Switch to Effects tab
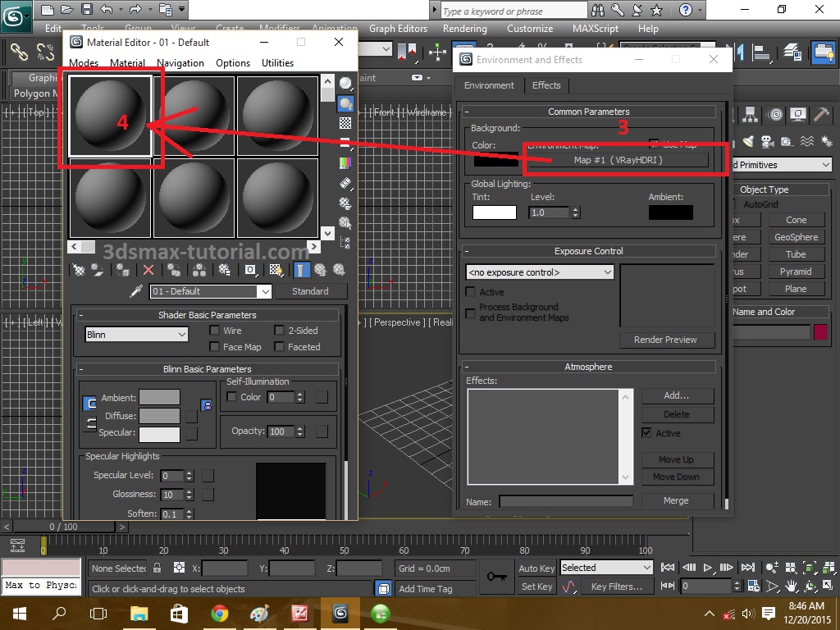The image size is (840, 630). (546, 85)
